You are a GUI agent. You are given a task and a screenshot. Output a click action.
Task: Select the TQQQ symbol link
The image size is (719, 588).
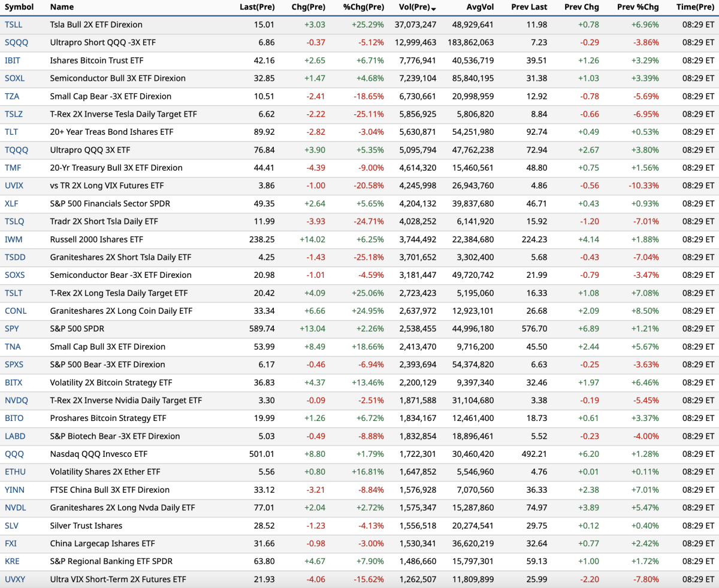[16, 150]
